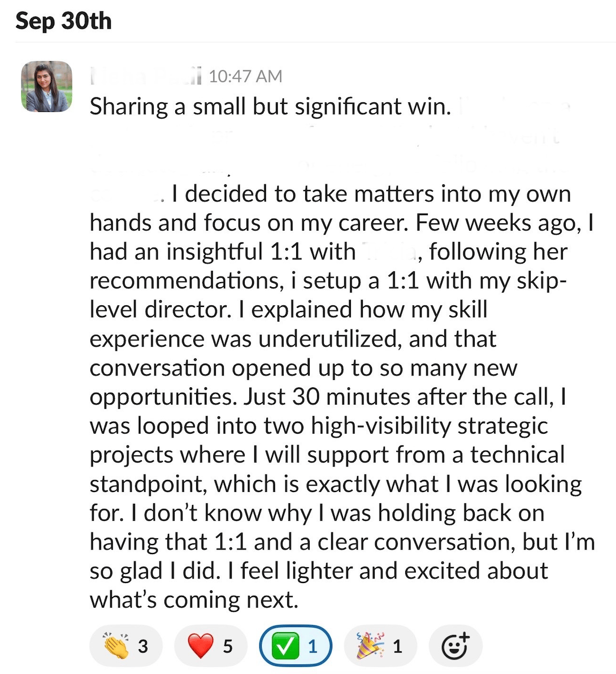The height and width of the screenshot is (674, 616).
Task: Click the party popper reaction emoji
Action: tap(370, 646)
